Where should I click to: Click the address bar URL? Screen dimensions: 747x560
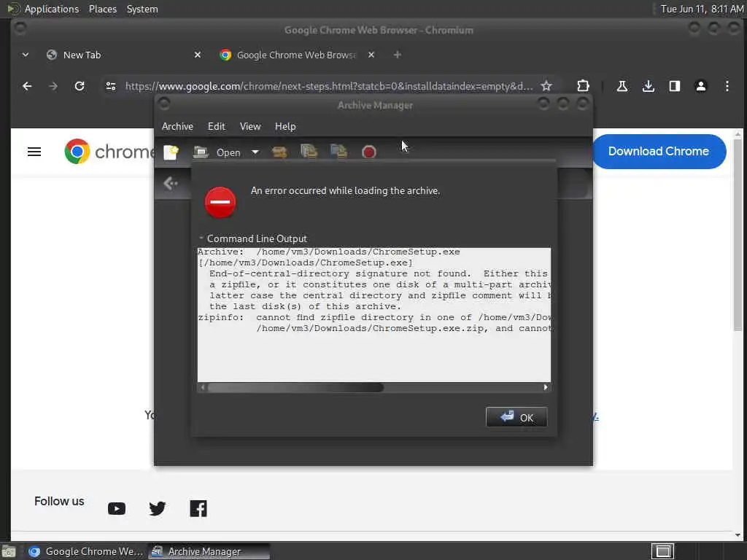point(329,86)
